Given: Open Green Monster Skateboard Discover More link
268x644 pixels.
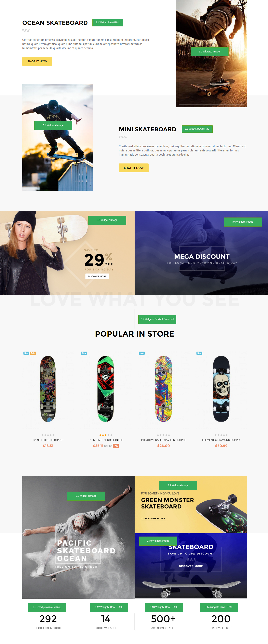Looking at the screenshot, I should 153,519.
